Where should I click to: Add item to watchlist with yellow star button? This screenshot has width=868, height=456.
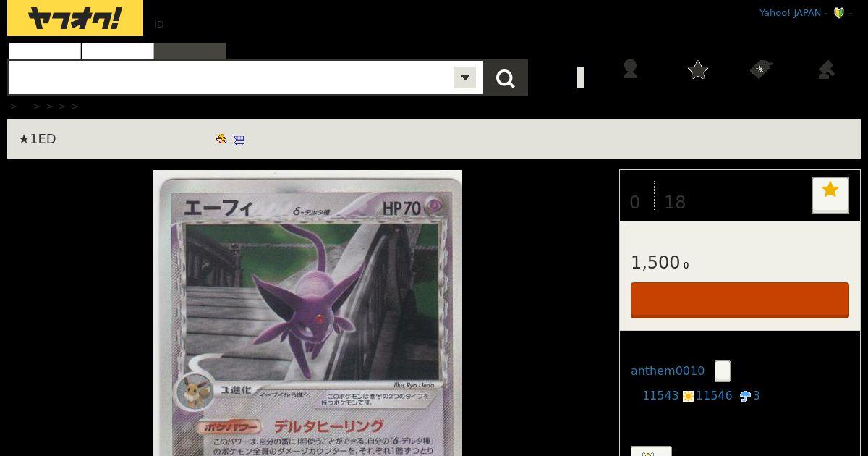pyautogui.click(x=830, y=195)
